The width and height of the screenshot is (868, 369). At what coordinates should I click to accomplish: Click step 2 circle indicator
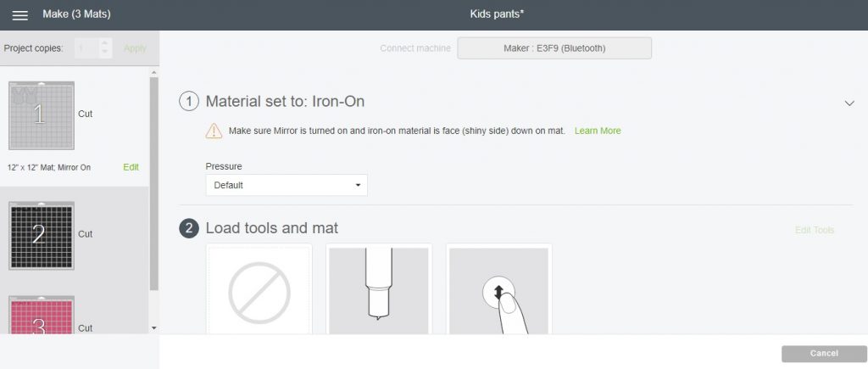coord(189,228)
